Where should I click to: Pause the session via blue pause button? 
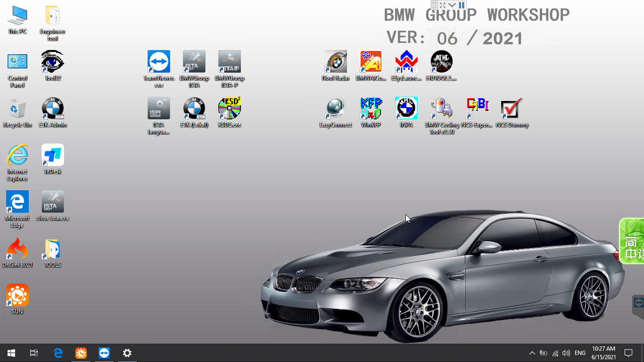tap(462, 5)
